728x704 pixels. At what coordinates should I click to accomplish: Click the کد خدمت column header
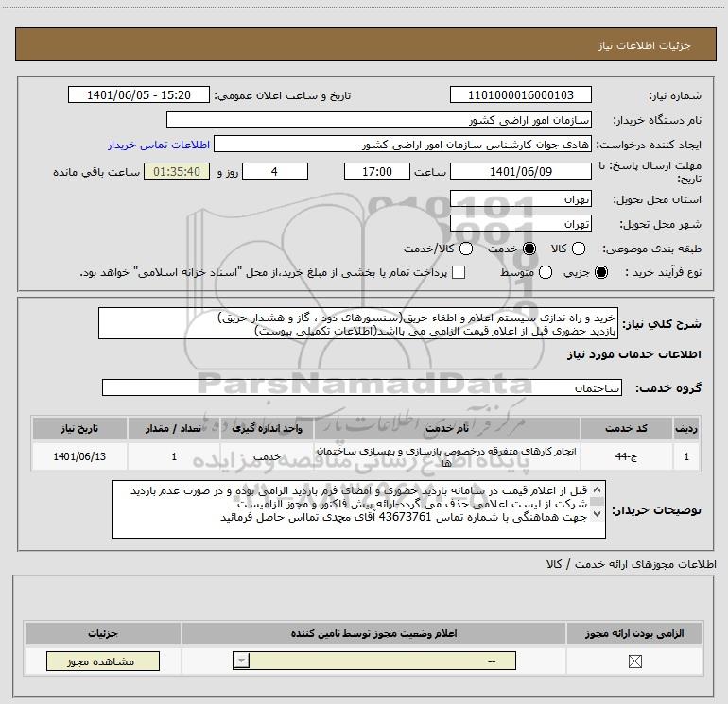pyautogui.click(x=626, y=428)
